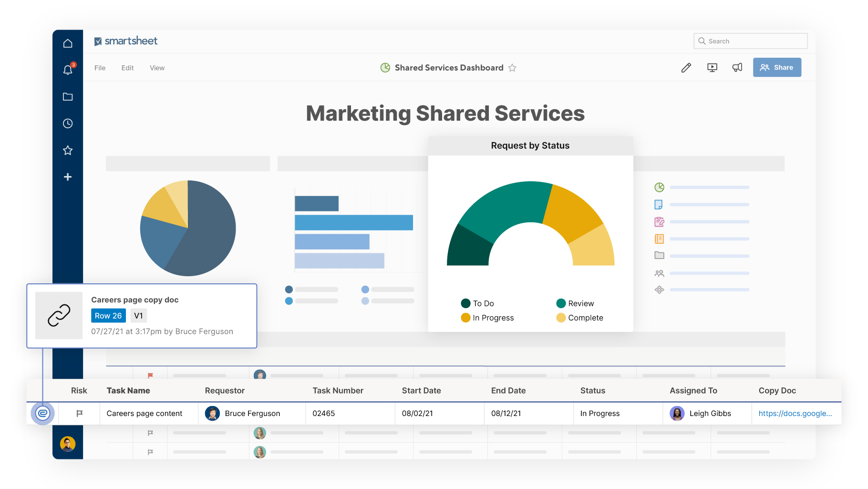868x489 pixels.
Task: Click the megaphone announcements icon
Action: [737, 68]
